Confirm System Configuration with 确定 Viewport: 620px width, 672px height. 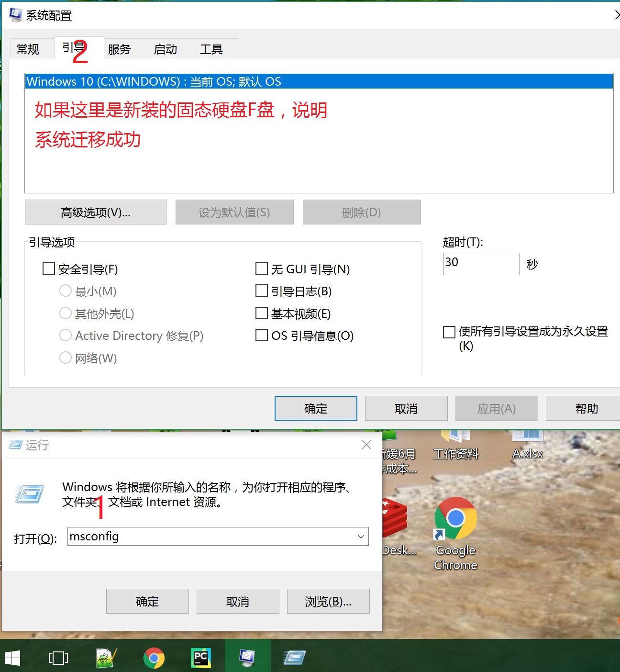click(x=316, y=408)
